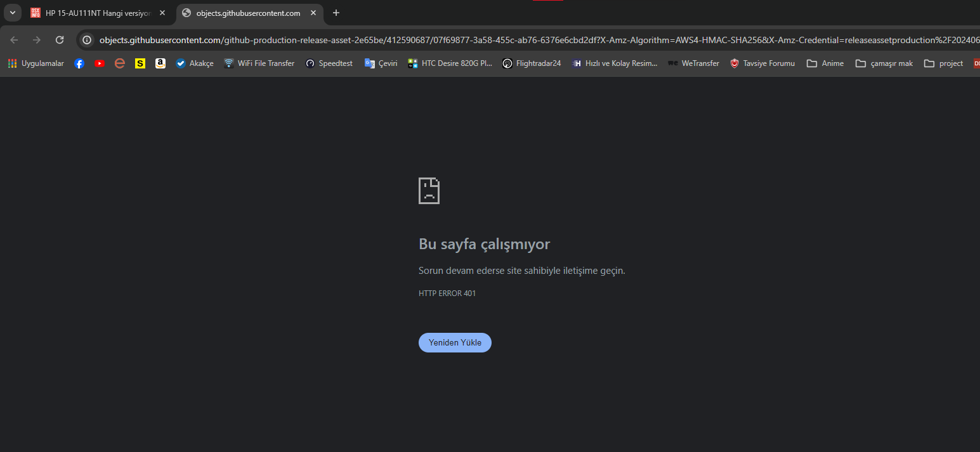
Task: Expand the çamaşır mak bookmarks folder
Action: (x=884, y=63)
